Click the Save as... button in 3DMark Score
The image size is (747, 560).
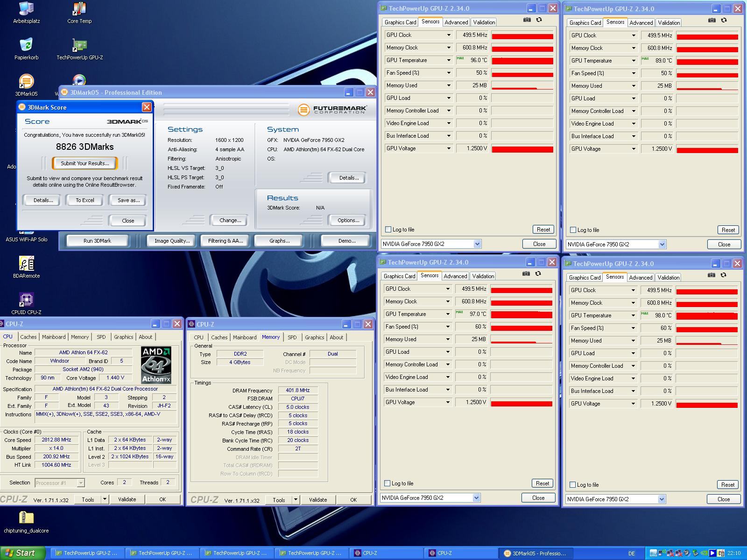pyautogui.click(x=128, y=200)
